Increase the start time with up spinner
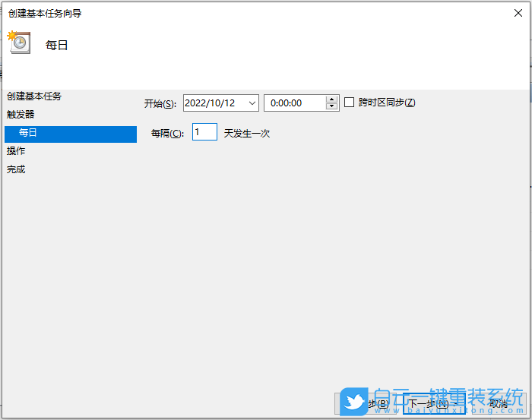 pyautogui.click(x=331, y=99)
